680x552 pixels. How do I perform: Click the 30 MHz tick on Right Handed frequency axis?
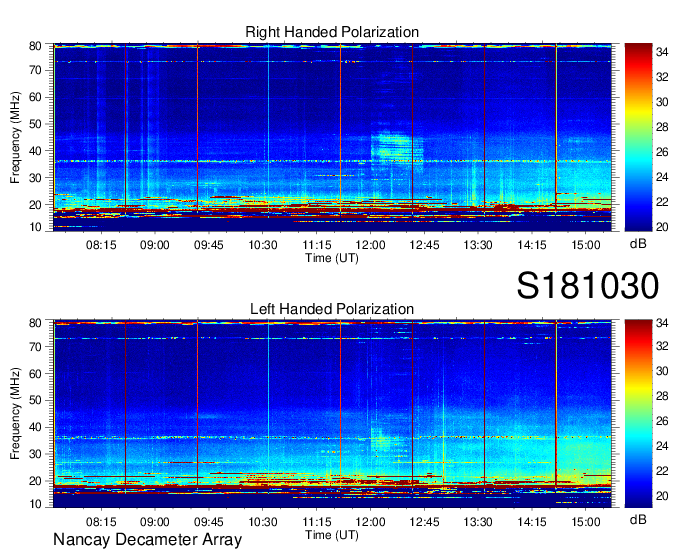(35, 178)
